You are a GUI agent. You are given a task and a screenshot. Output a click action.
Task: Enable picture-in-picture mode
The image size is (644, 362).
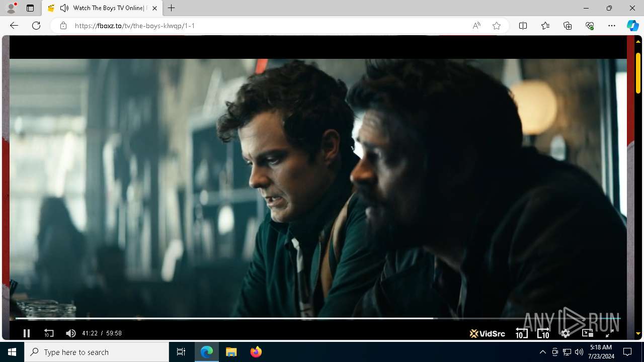(587, 333)
